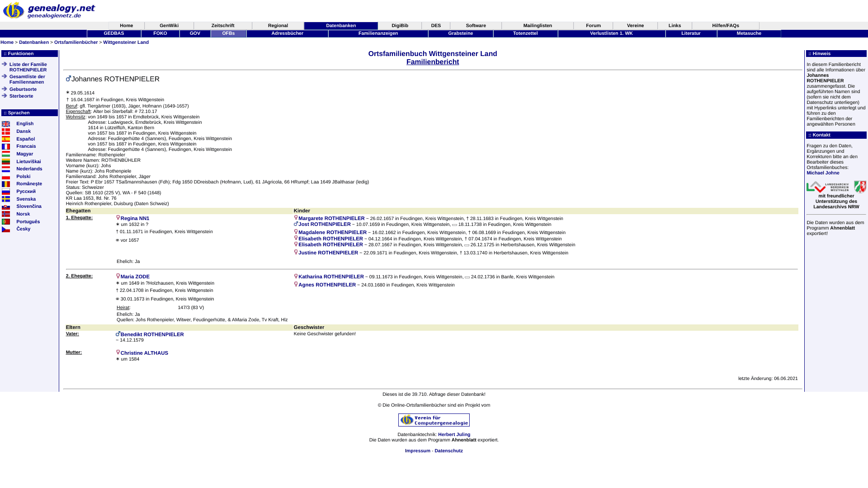
Task: Open the DigiBib menu item
Action: tap(400, 26)
